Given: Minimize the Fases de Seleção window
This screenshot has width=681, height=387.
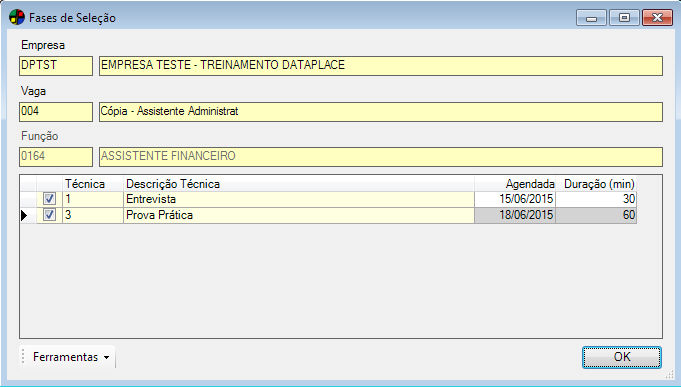Looking at the screenshot, I should pos(591,18).
